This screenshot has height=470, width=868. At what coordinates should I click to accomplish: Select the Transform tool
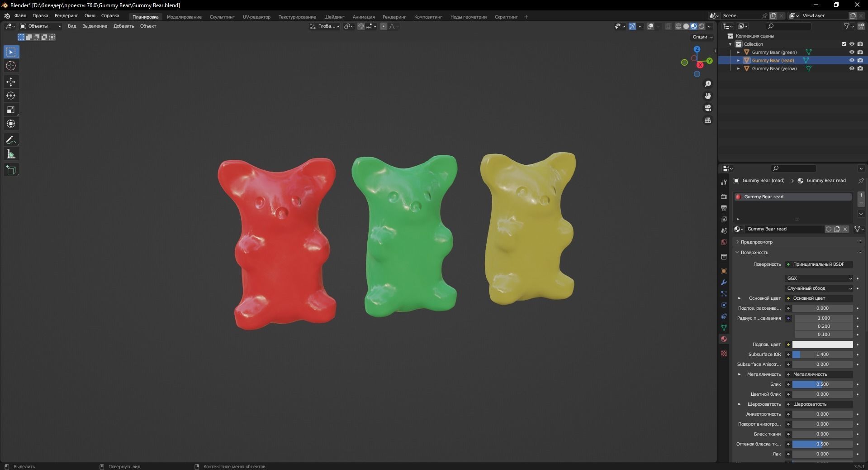[x=11, y=124]
